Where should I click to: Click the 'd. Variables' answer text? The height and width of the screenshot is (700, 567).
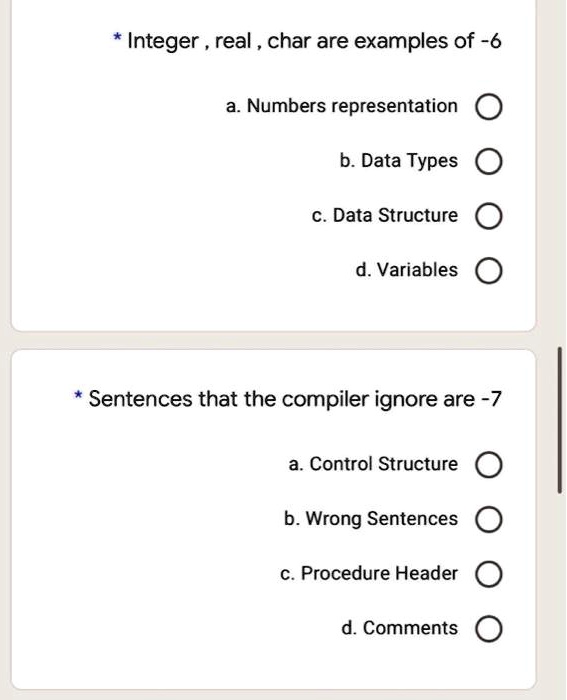coord(407,270)
